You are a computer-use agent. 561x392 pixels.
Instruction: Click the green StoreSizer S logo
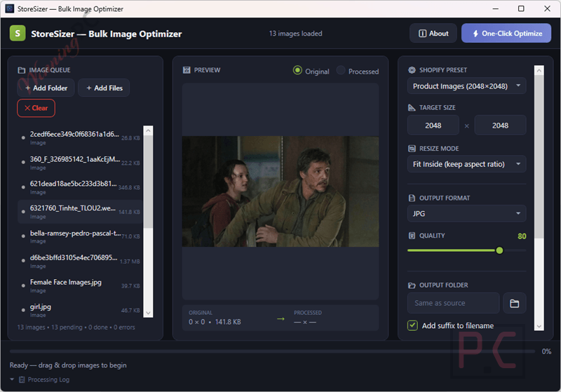coord(18,33)
